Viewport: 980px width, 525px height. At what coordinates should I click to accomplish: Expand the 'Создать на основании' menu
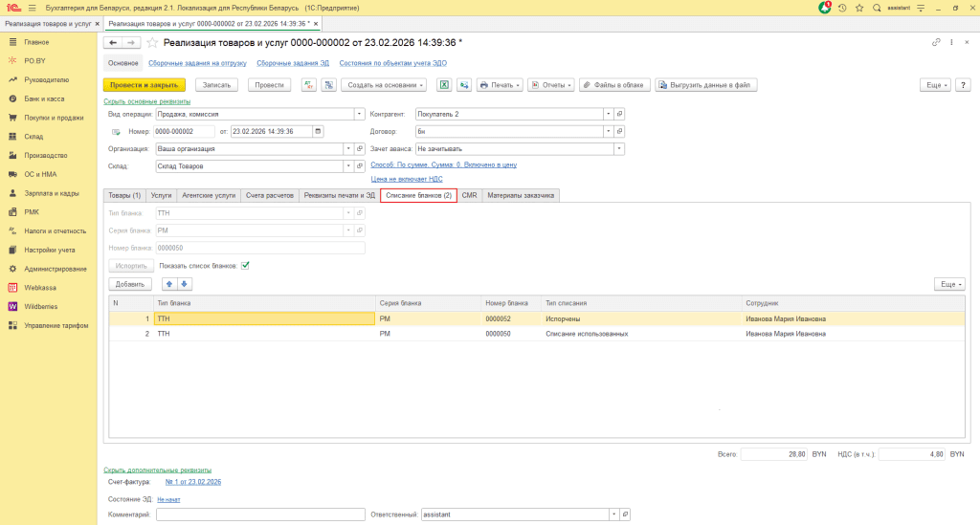coord(384,85)
